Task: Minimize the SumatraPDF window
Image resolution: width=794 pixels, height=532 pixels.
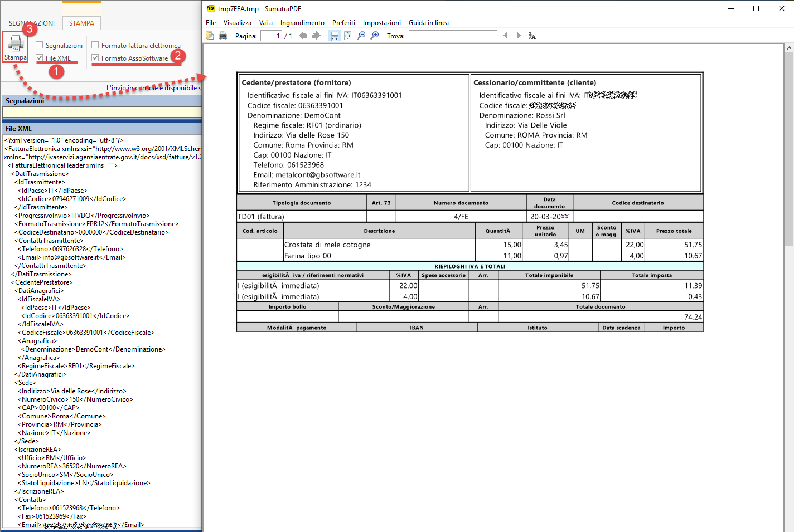Action: (x=731, y=8)
